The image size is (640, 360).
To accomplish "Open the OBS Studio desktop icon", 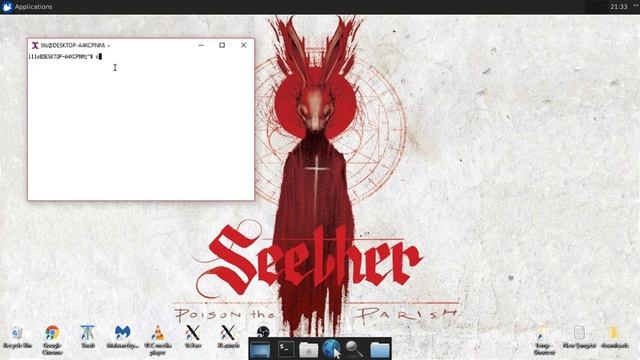I will pos(263,331).
